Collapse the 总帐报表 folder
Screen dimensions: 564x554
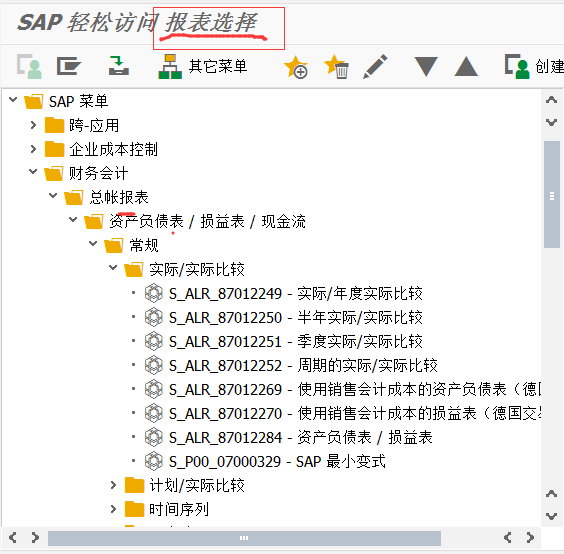(53, 195)
